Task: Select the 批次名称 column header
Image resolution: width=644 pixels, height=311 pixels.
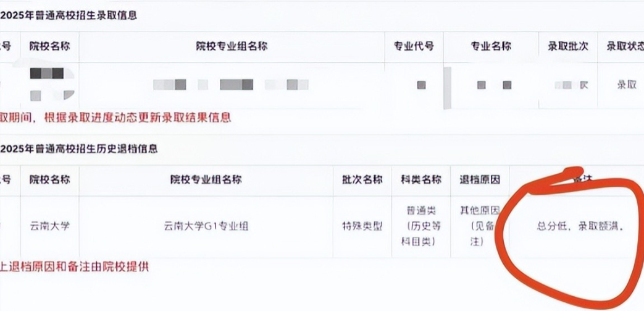Action: point(362,180)
